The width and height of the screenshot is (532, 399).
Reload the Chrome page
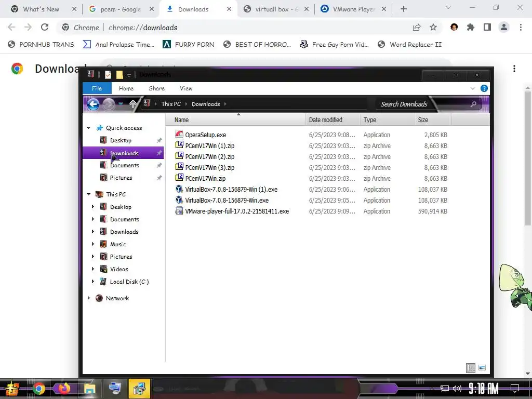coord(45,27)
